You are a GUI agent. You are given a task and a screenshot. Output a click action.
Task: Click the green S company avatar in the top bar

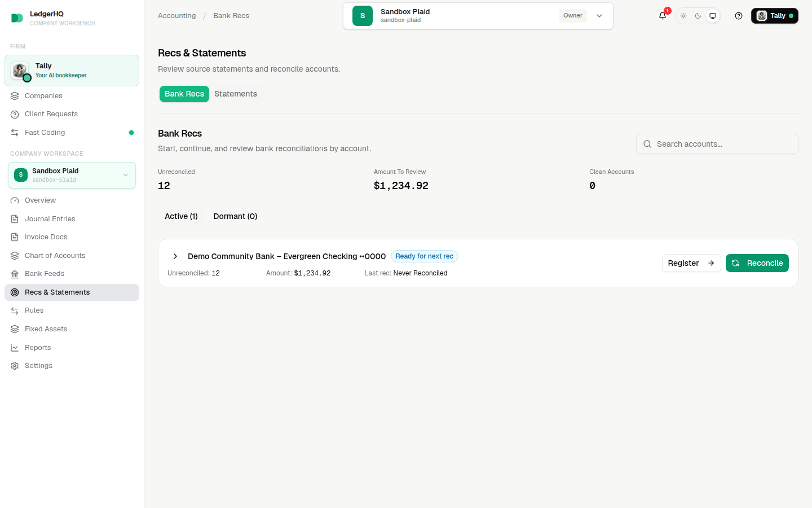(x=363, y=16)
